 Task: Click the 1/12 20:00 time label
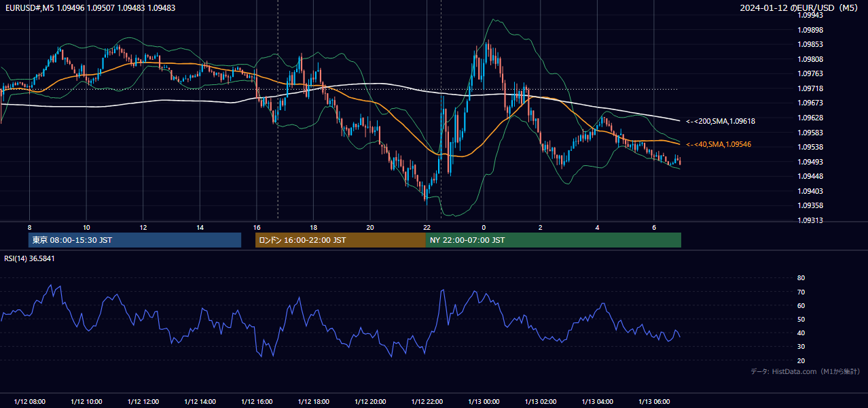coord(370,401)
